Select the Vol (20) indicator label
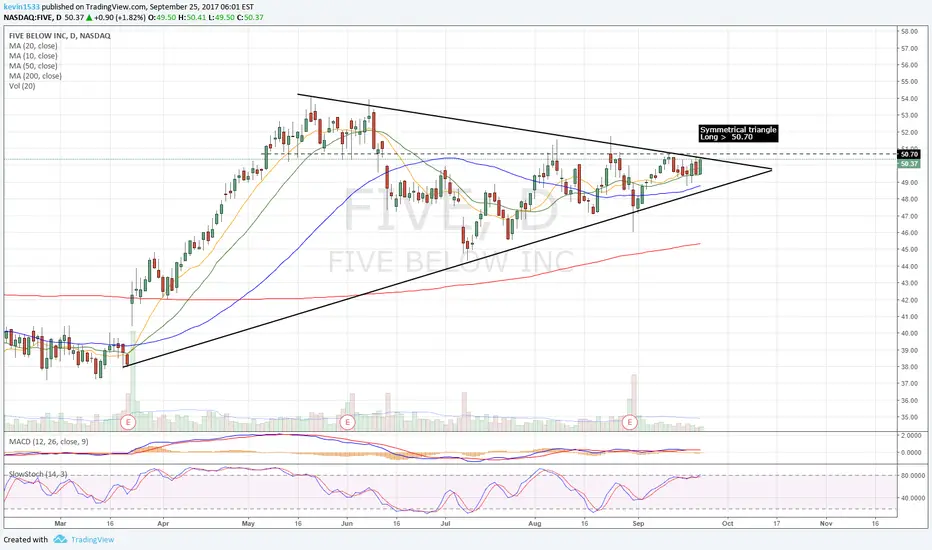The image size is (932, 550). [x=22, y=86]
